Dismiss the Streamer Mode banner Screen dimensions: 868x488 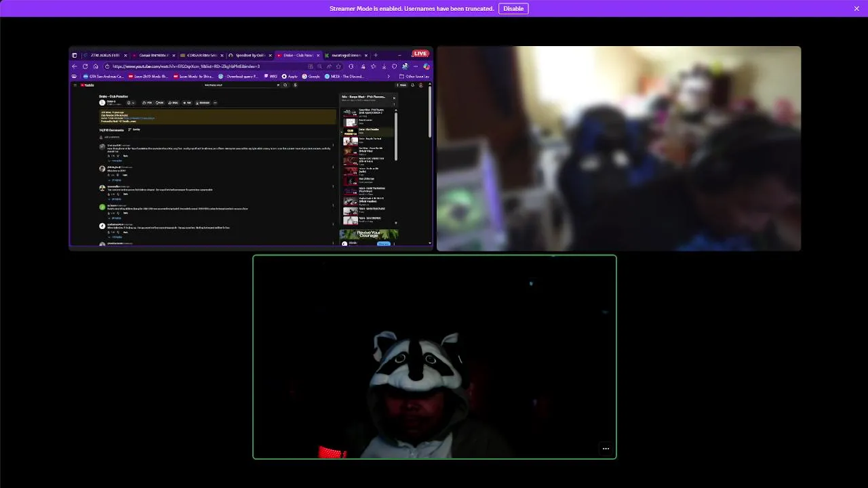pos(856,8)
